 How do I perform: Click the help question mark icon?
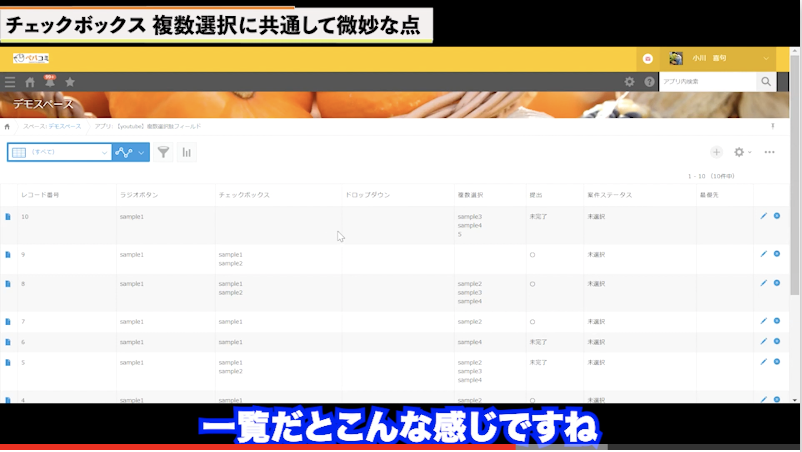[x=649, y=82]
